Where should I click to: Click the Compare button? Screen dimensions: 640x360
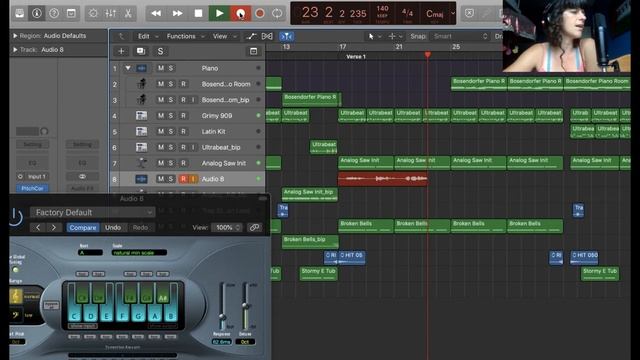point(83,227)
